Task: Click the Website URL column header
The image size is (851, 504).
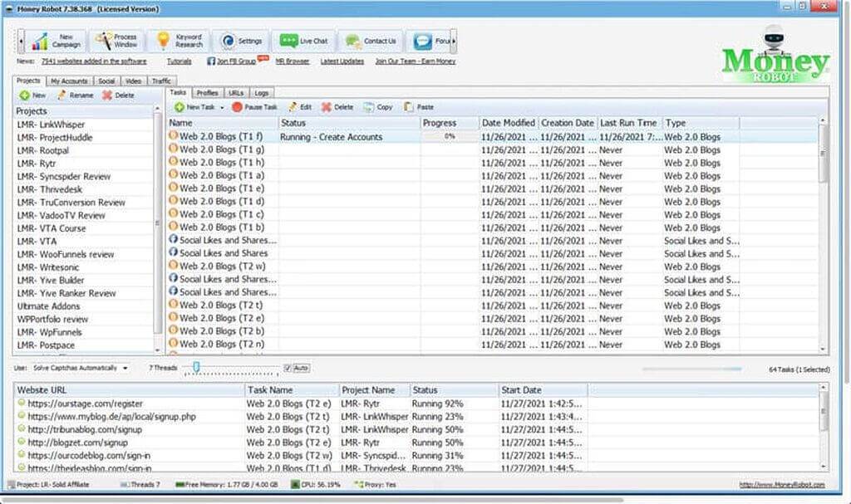Action: pos(129,390)
